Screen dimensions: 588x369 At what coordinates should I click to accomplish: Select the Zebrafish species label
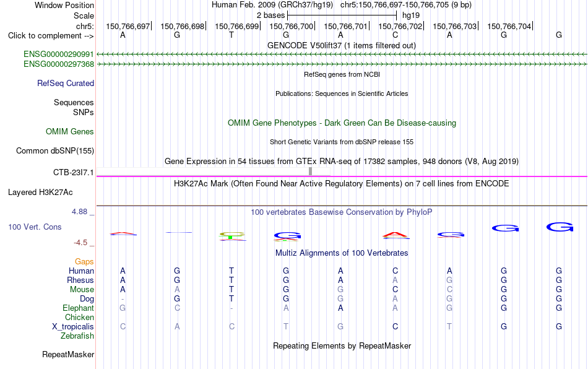coord(77,336)
